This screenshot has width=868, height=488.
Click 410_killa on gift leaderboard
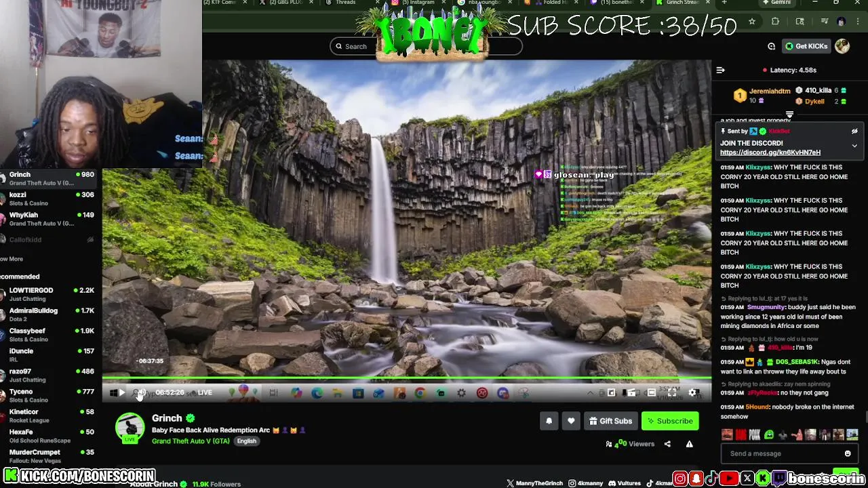click(x=818, y=90)
